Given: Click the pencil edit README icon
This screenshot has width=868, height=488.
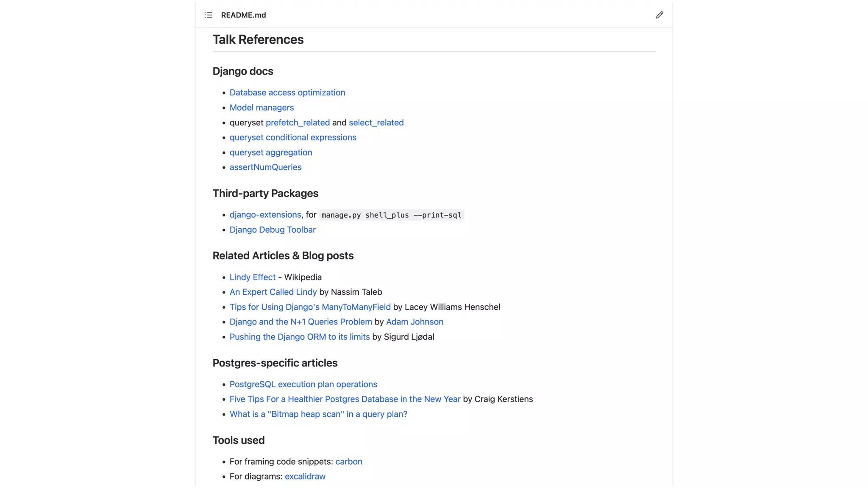Looking at the screenshot, I should pyautogui.click(x=659, y=15).
